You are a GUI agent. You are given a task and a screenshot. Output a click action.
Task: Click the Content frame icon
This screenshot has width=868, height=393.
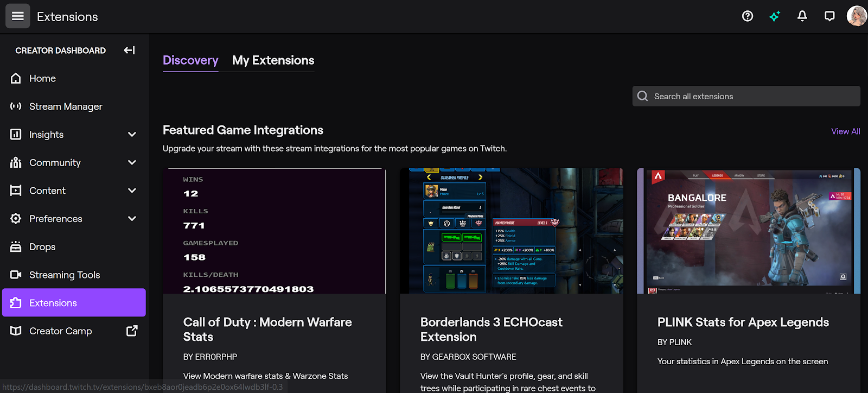coord(16,191)
